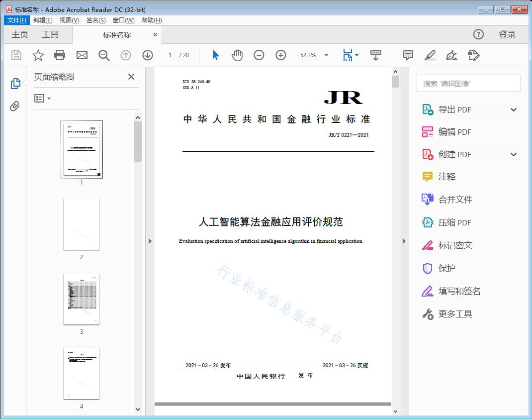
Task: Select the text highlighter tool
Action: point(430,55)
